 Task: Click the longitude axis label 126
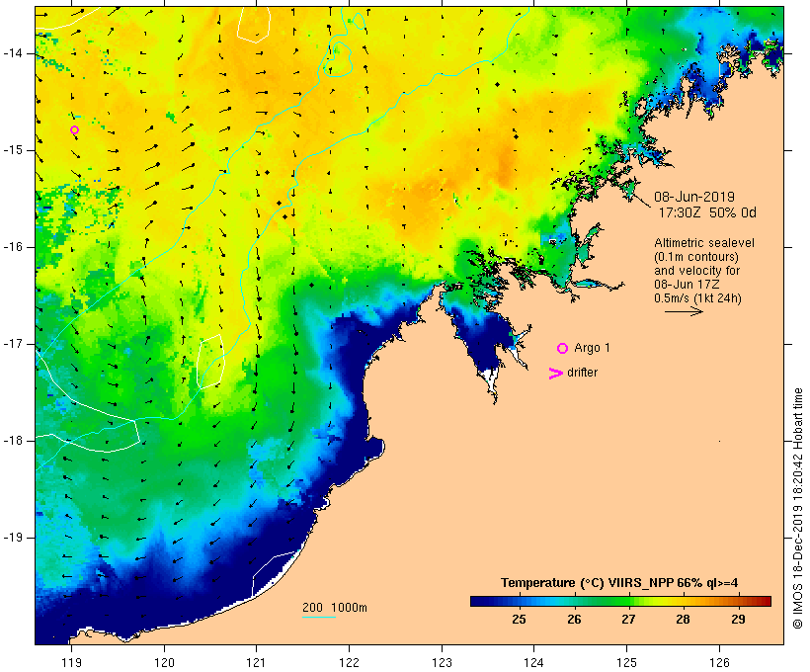coord(719,662)
